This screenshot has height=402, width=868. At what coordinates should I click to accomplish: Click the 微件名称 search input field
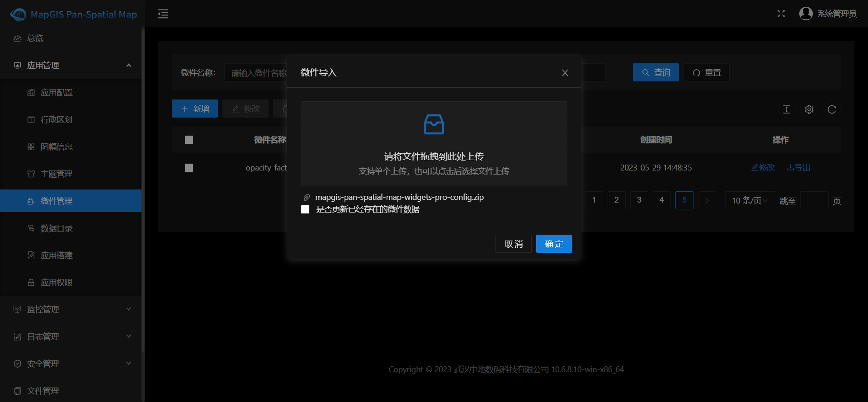click(256, 73)
